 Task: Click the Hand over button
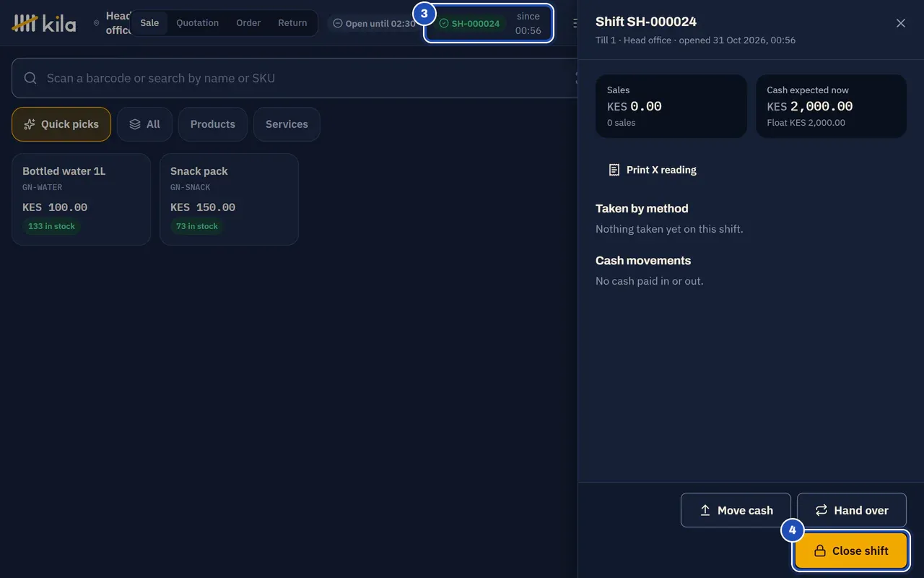pyautogui.click(x=852, y=510)
